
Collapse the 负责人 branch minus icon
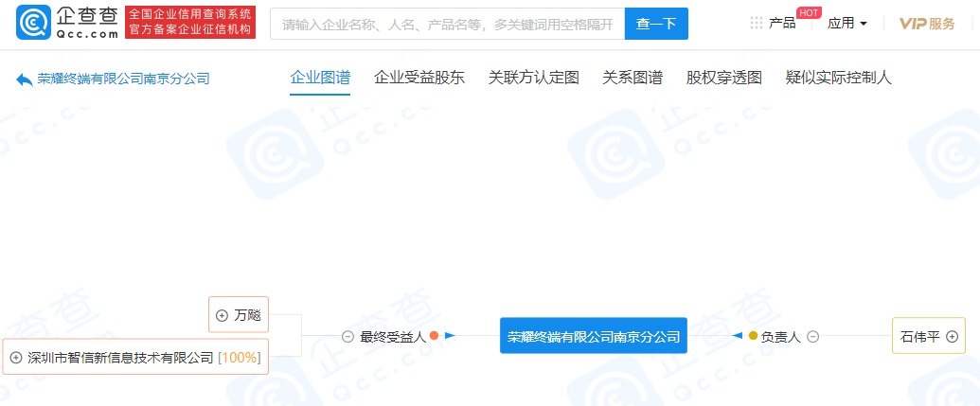(x=812, y=337)
